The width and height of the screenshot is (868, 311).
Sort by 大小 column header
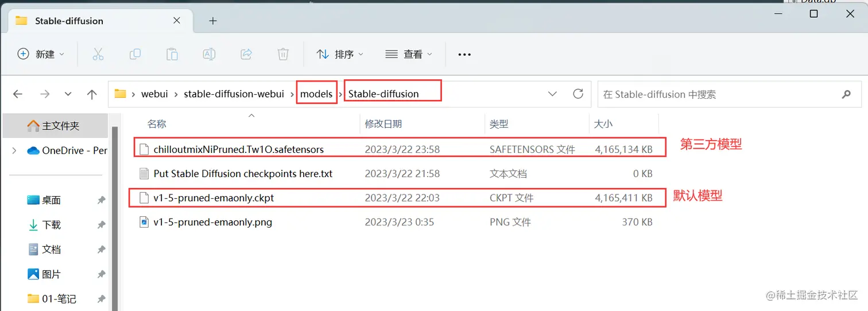(x=603, y=124)
